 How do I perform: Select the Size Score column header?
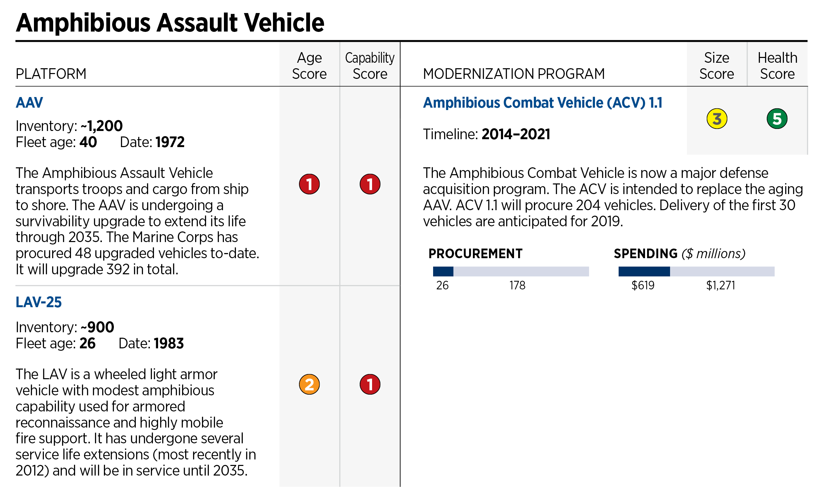[x=717, y=66]
